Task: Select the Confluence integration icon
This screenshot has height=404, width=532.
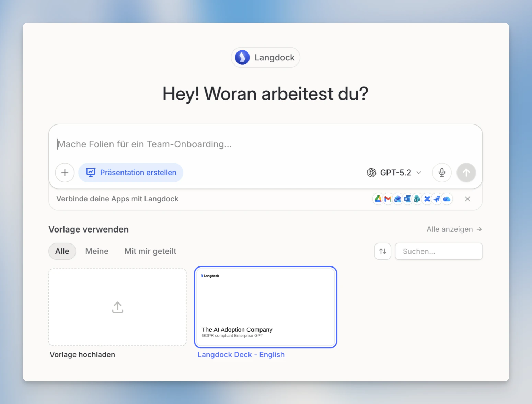Action: 427,199
